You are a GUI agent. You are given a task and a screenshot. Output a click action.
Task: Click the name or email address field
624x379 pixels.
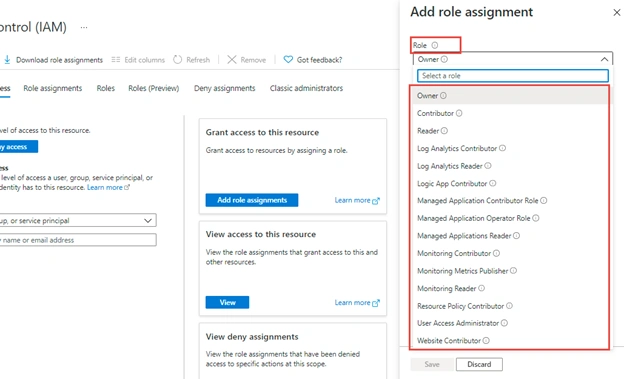pyautogui.click(x=78, y=240)
